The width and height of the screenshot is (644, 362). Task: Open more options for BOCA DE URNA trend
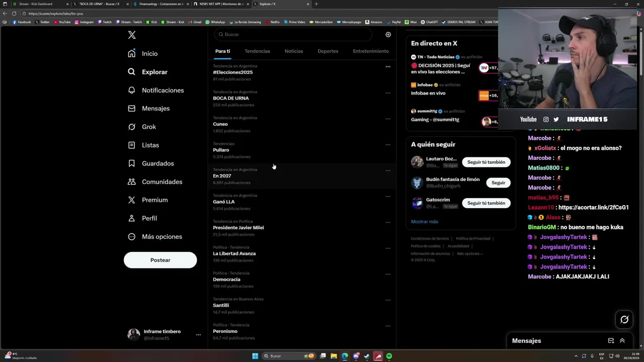point(388,93)
